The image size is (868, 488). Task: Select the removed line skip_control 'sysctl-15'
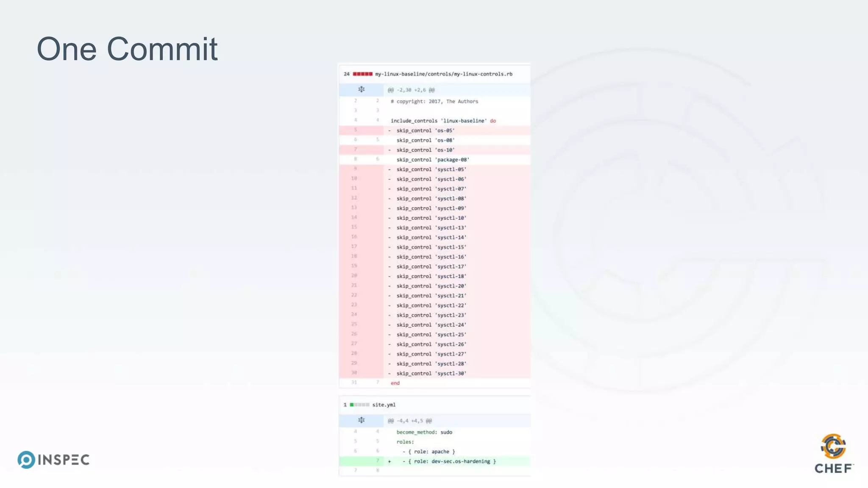pyautogui.click(x=434, y=247)
